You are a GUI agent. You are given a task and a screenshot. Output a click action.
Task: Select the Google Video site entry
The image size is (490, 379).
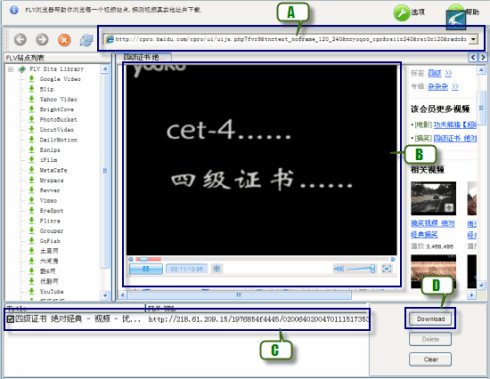pos(60,79)
